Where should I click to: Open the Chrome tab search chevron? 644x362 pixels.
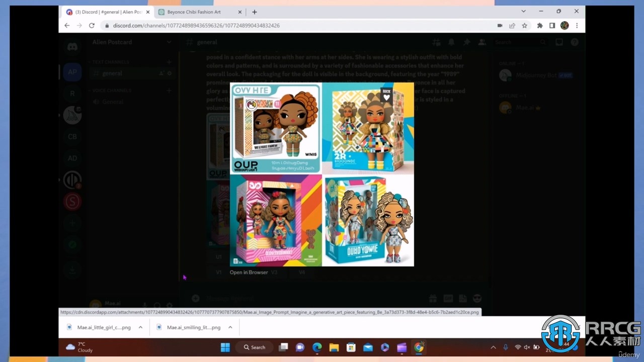point(523,12)
